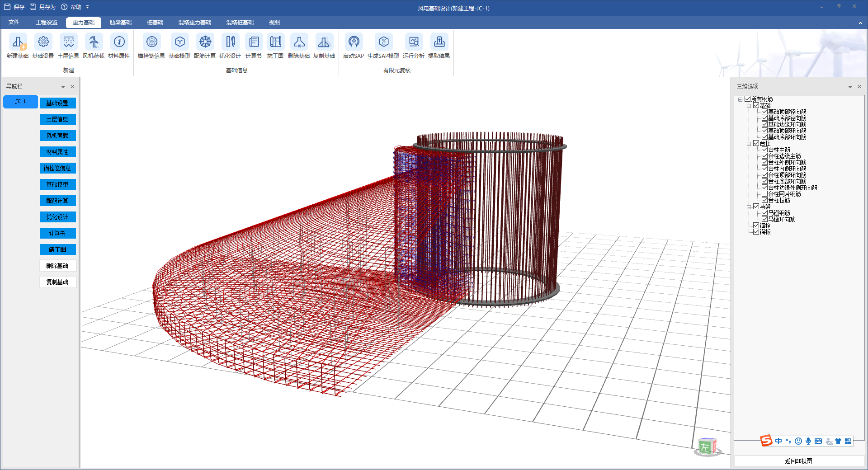Switch to the 桩基础 ribbon tab

coord(155,23)
